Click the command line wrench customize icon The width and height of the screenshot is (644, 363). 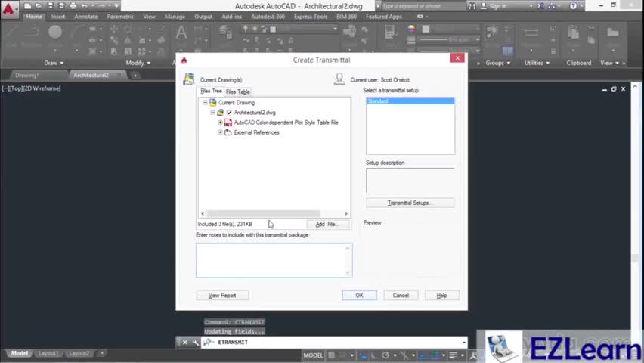(196, 342)
